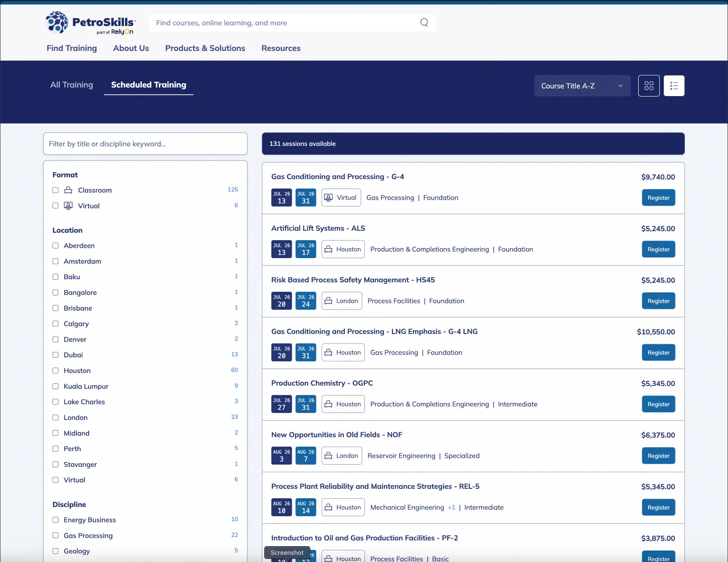Screen dimensions: 728x562
Task: Register for New Opportunities in Old Fields
Action: pyautogui.click(x=658, y=456)
